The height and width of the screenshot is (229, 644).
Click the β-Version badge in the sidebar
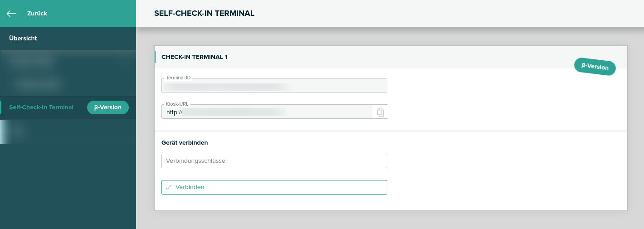(107, 107)
